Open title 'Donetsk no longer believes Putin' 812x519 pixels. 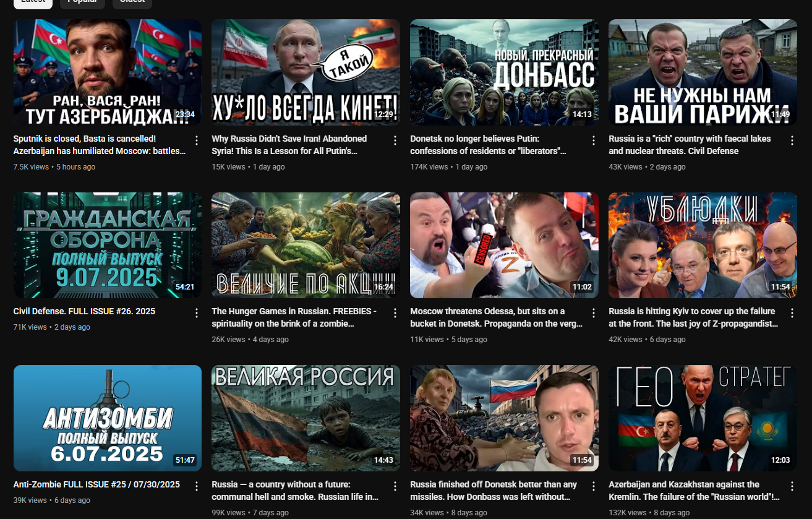pyautogui.click(x=489, y=145)
